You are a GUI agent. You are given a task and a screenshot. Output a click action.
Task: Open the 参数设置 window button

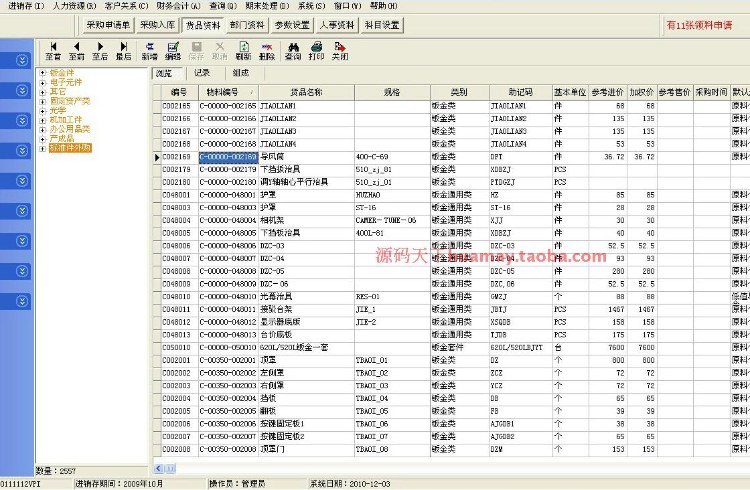(292, 25)
